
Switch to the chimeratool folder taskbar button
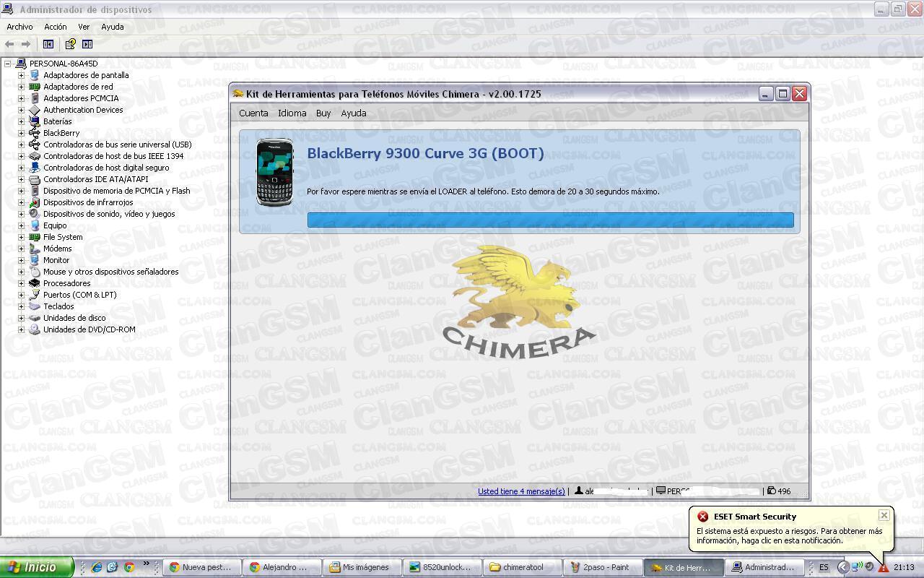click(x=523, y=567)
